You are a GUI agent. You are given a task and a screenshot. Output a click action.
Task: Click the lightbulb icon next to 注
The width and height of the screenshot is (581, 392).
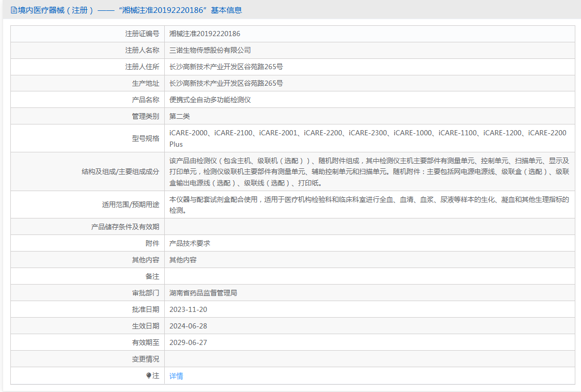point(149,375)
